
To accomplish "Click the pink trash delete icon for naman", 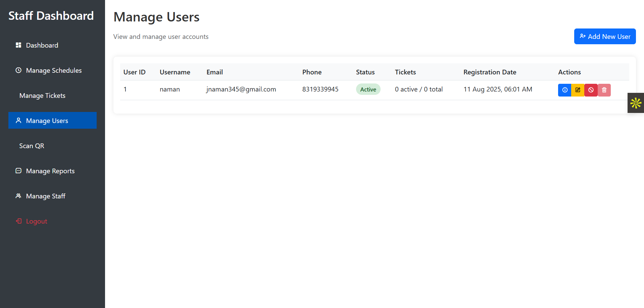I will coord(604,90).
